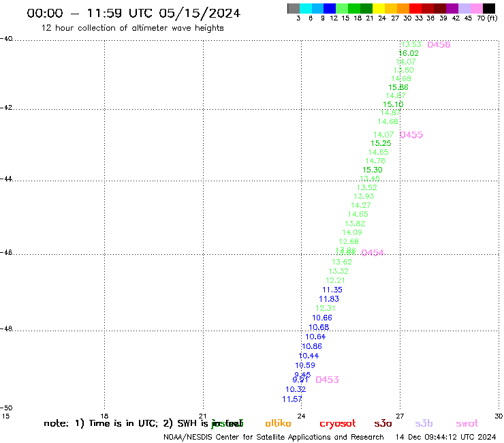Select the yellow swatch in the color scale
This screenshot has height=443, width=504.
click(x=378, y=8)
